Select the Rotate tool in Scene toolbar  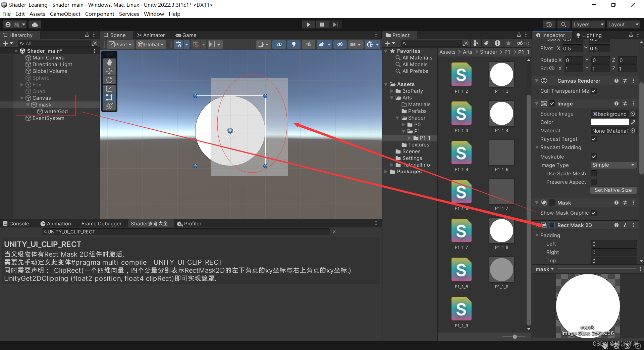[109, 80]
